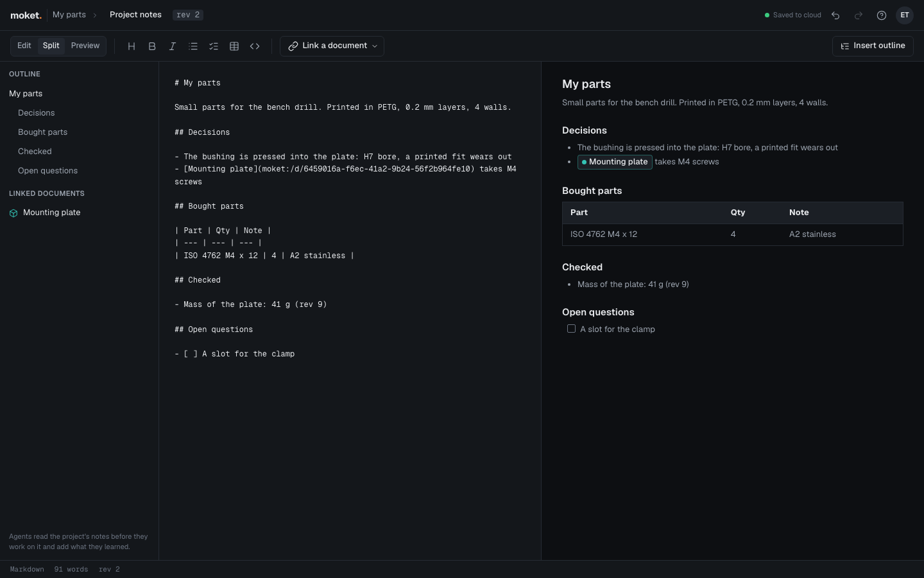The height and width of the screenshot is (578, 924).
Task: Undo the last change
Action: click(835, 15)
